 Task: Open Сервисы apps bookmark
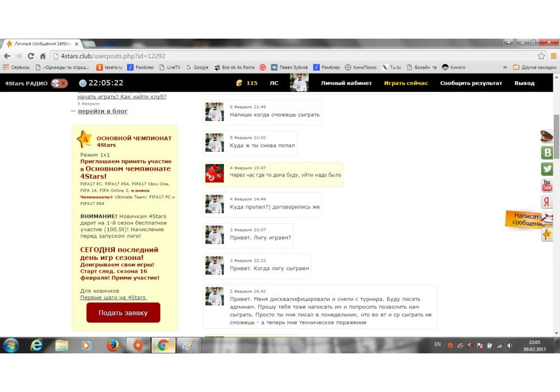click(x=16, y=67)
